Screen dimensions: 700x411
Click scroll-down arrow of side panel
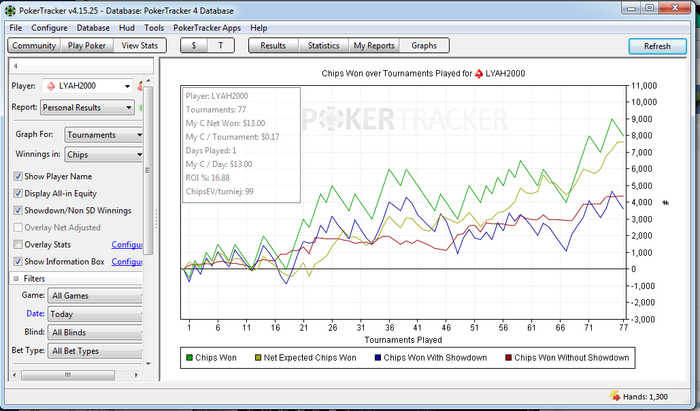(x=148, y=364)
